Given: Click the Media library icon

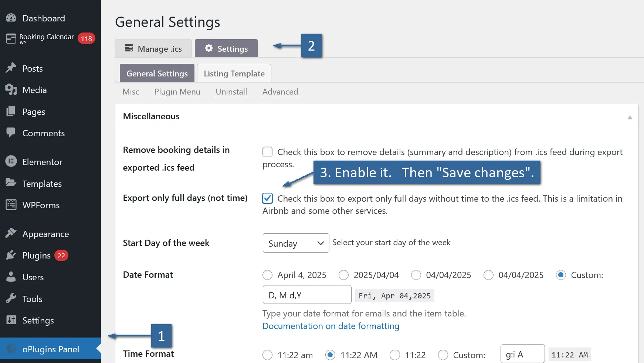Looking at the screenshot, I should pyautogui.click(x=11, y=90).
